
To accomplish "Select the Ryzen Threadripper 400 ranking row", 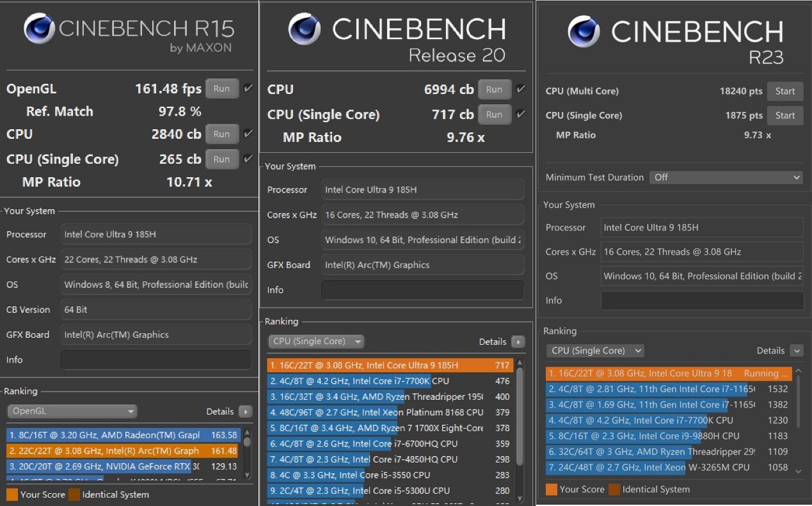I will point(390,397).
